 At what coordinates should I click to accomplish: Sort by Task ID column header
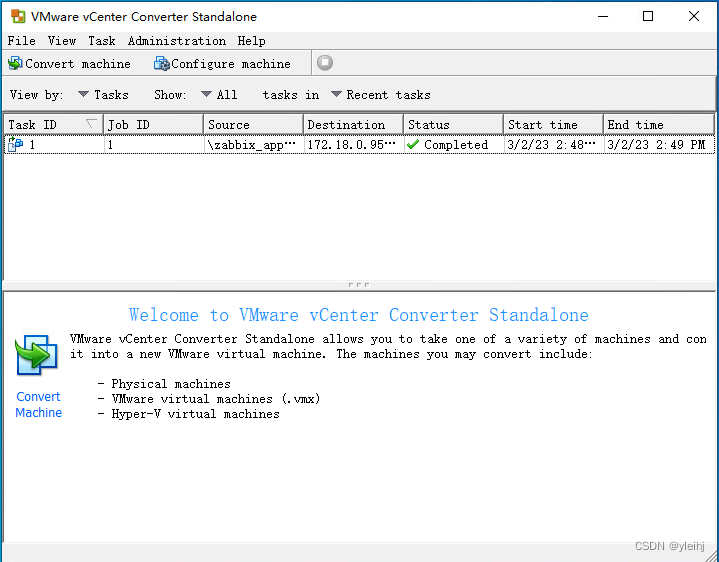(54, 125)
